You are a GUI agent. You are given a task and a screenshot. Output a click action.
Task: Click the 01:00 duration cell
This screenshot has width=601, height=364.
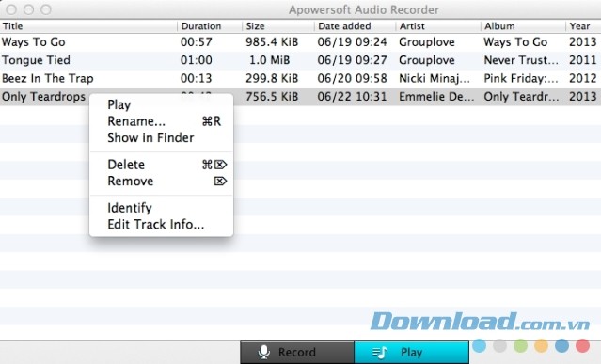click(x=197, y=60)
